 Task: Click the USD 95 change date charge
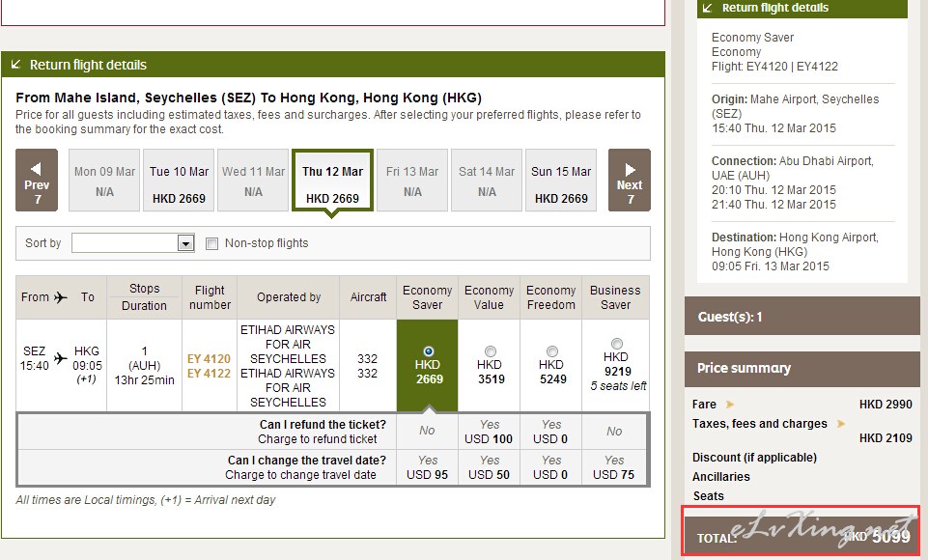[427, 475]
